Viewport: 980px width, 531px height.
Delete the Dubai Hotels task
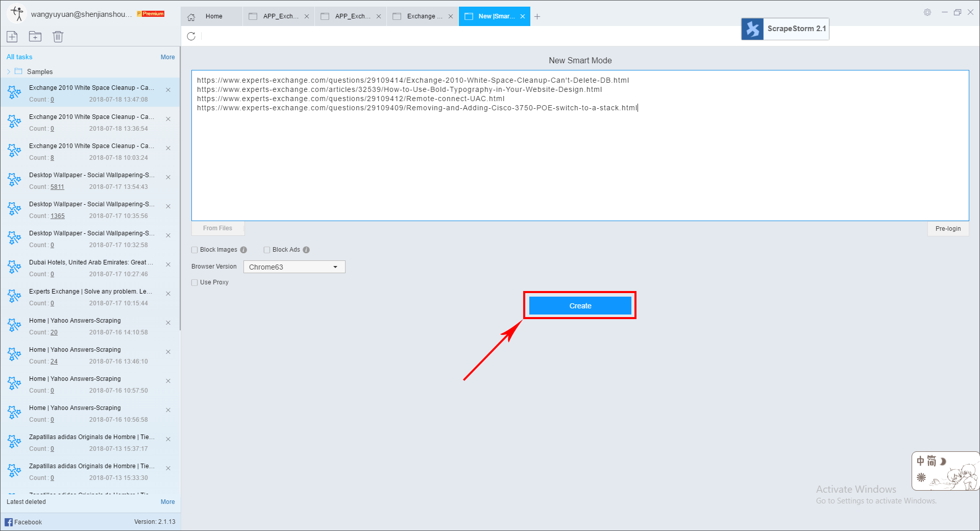click(x=168, y=264)
